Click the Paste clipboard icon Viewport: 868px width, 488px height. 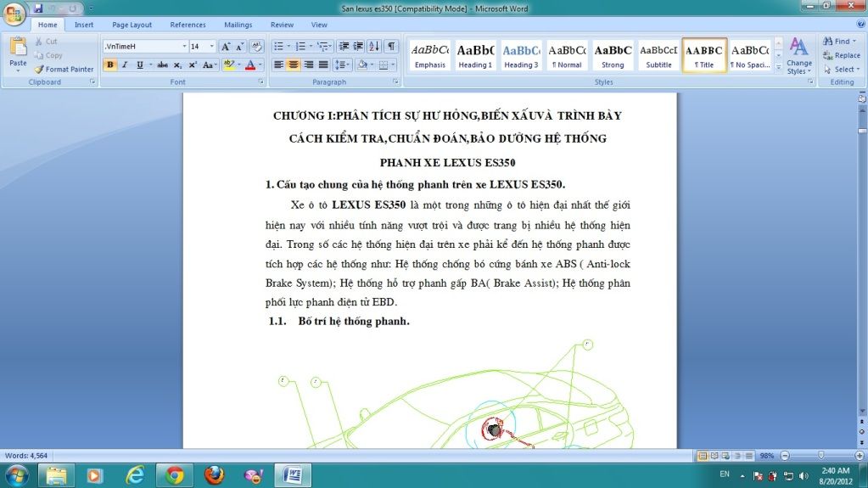pyautogui.click(x=18, y=49)
